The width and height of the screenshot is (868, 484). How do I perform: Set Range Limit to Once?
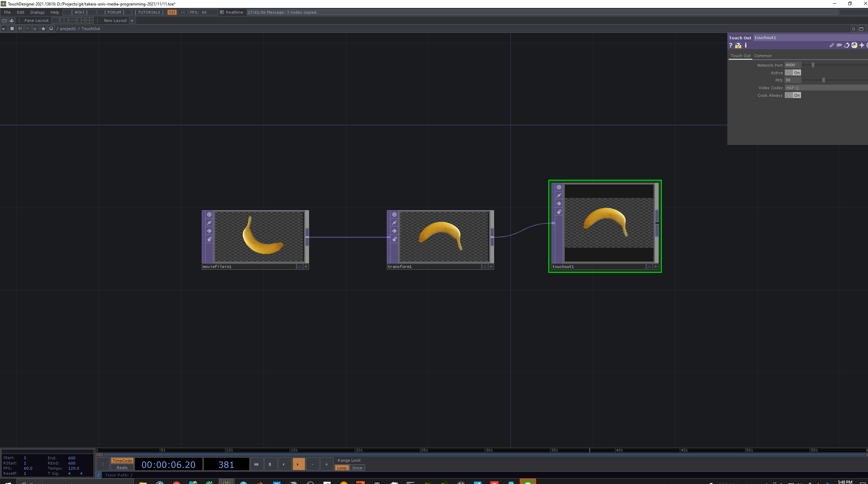pos(357,468)
